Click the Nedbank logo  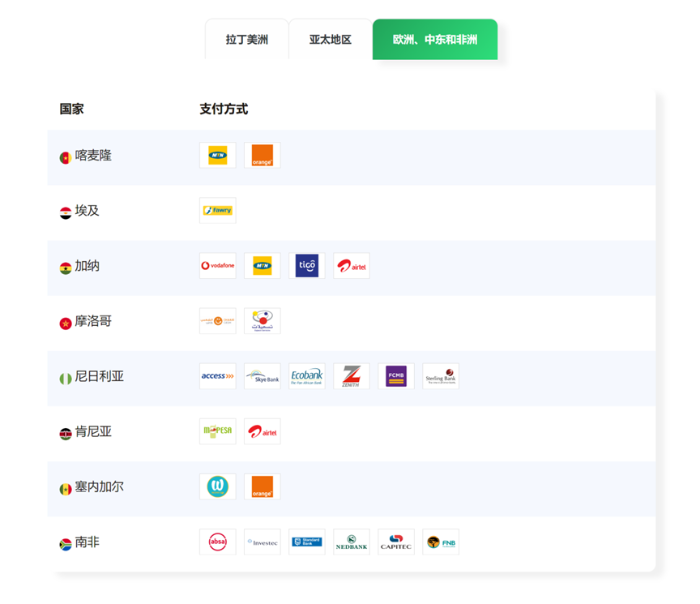[351, 542]
